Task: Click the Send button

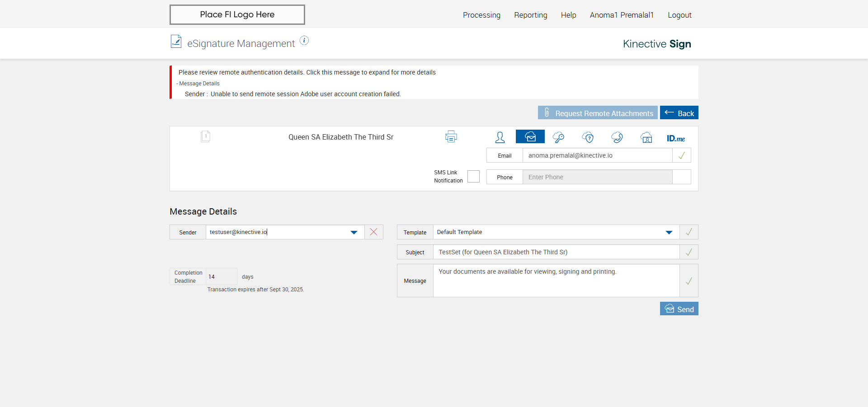Action: tap(679, 309)
